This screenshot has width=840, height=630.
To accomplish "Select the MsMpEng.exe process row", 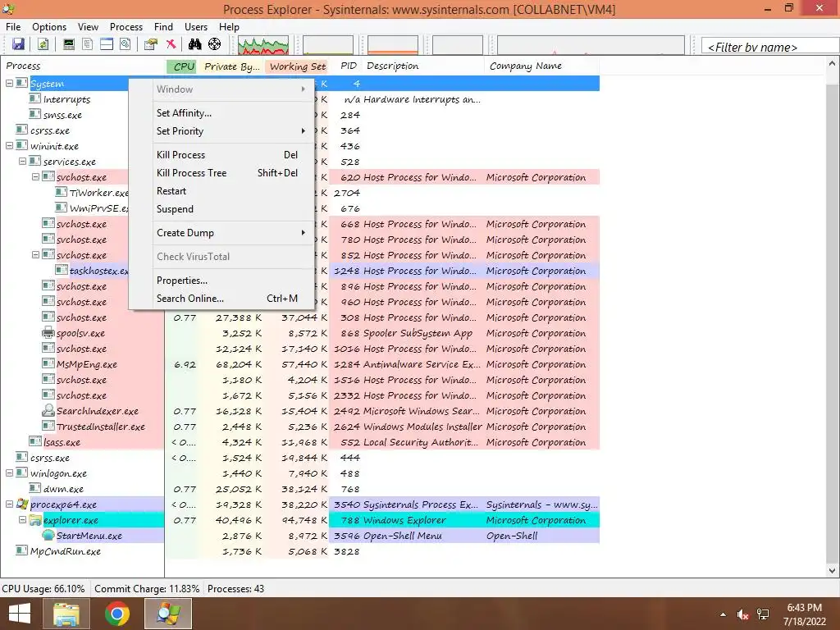I will (300, 364).
